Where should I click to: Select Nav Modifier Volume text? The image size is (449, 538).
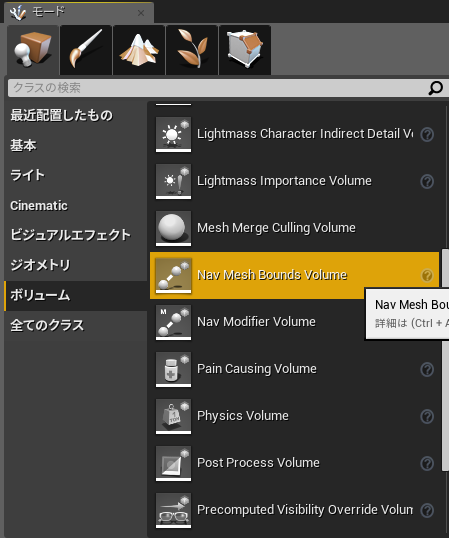pyautogui.click(x=257, y=322)
